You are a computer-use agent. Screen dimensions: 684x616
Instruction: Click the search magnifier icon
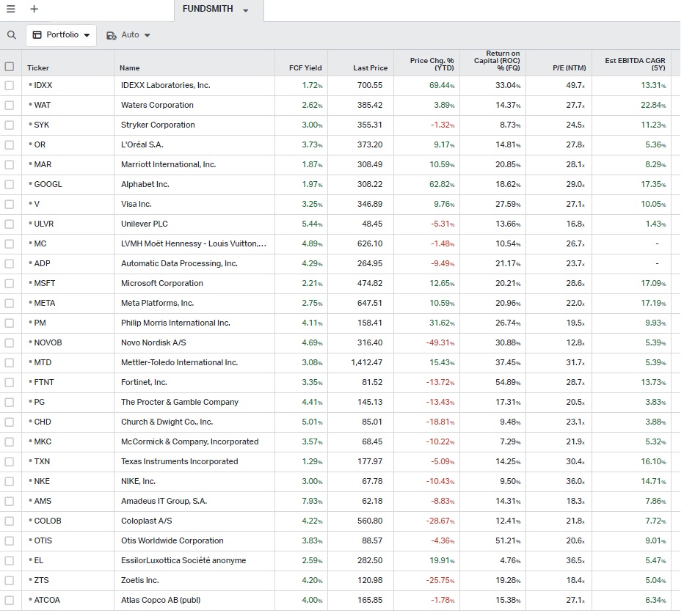11,35
